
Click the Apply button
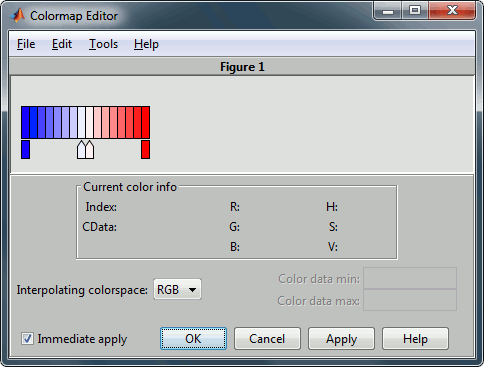tap(341, 339)
